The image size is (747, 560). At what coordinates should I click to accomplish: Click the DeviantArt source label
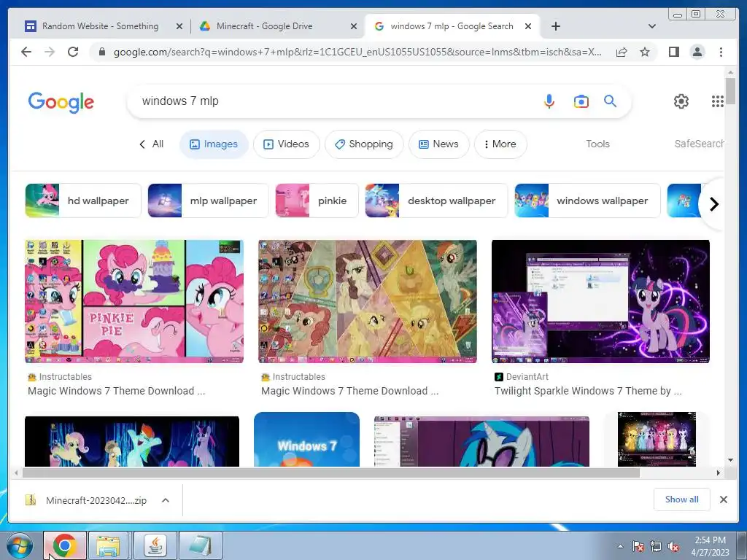[x=527, y=377]
